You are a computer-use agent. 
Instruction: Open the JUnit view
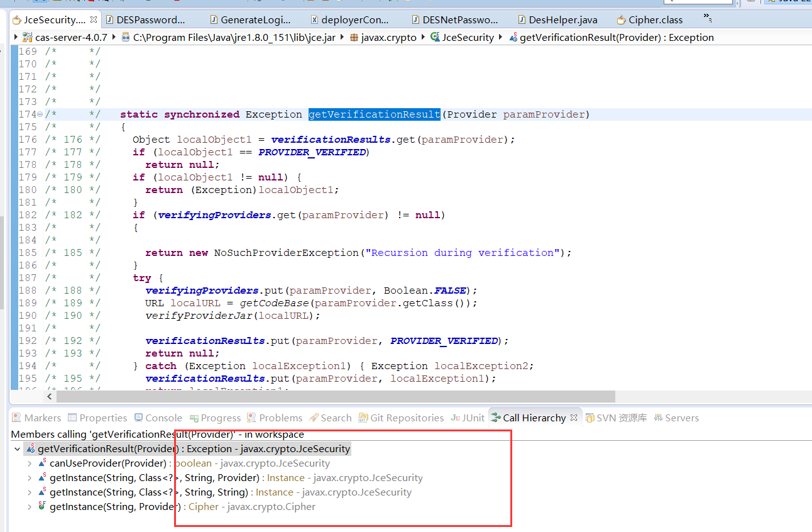tap(473, 417)
